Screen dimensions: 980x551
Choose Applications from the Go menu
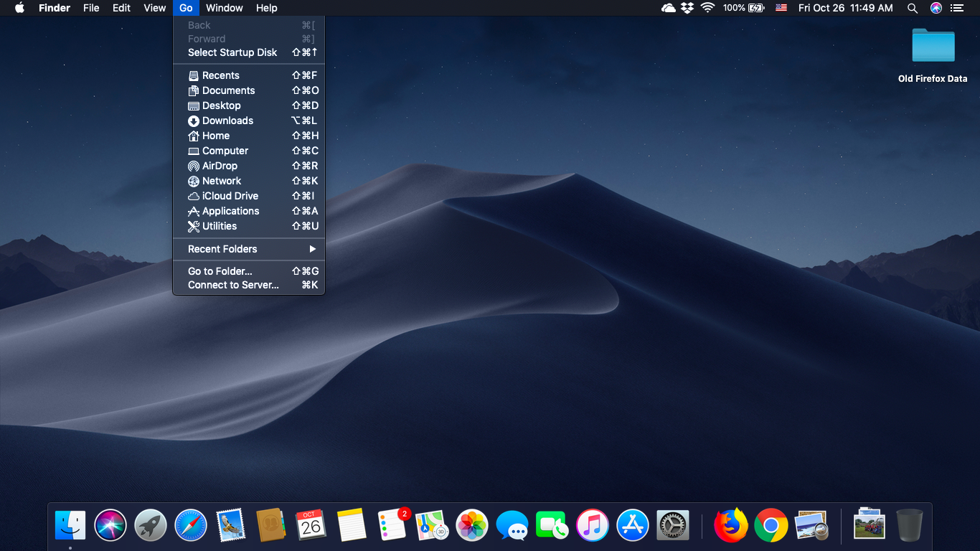(x=230, y=211)
